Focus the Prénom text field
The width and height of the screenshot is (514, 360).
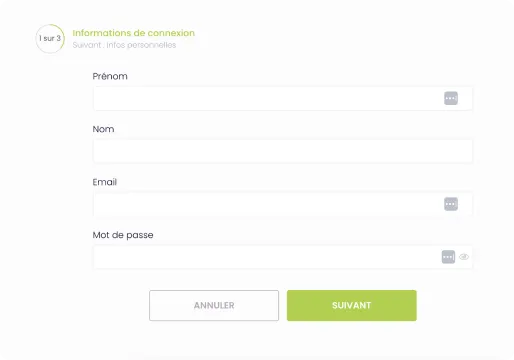[x=283, y=98]
